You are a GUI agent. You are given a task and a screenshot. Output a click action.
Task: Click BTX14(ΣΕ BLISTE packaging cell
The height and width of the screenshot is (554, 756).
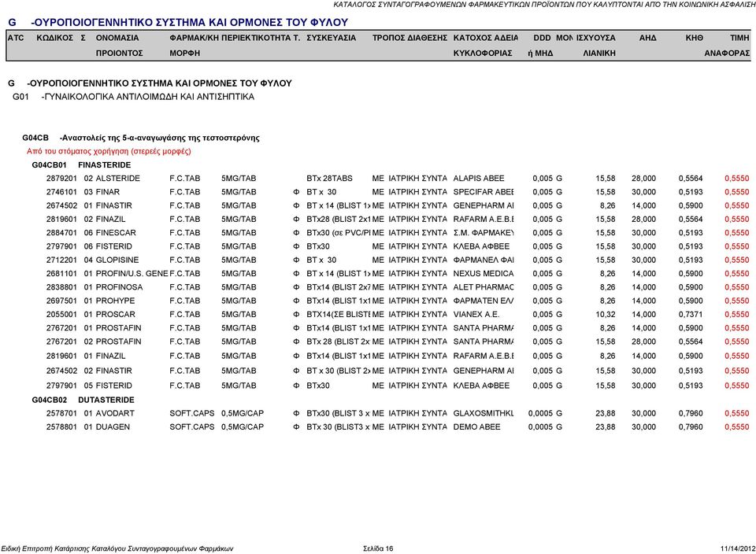click(x=339, y=315)
